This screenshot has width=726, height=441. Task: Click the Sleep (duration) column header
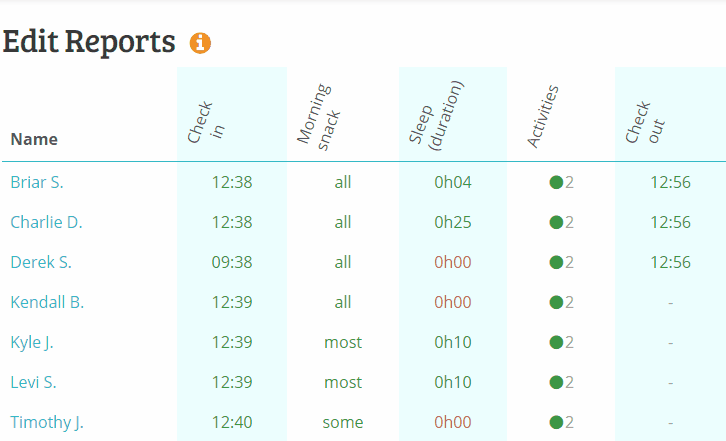pyautogui.click(x=436, y=115)
